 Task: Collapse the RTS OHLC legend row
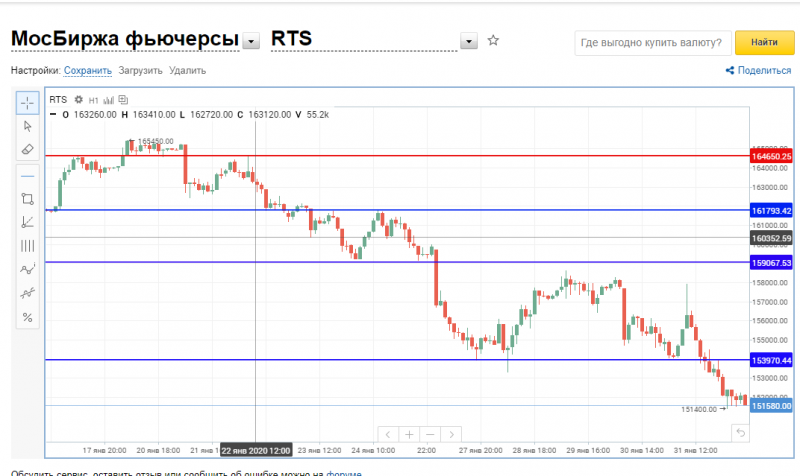coord(53,114)
